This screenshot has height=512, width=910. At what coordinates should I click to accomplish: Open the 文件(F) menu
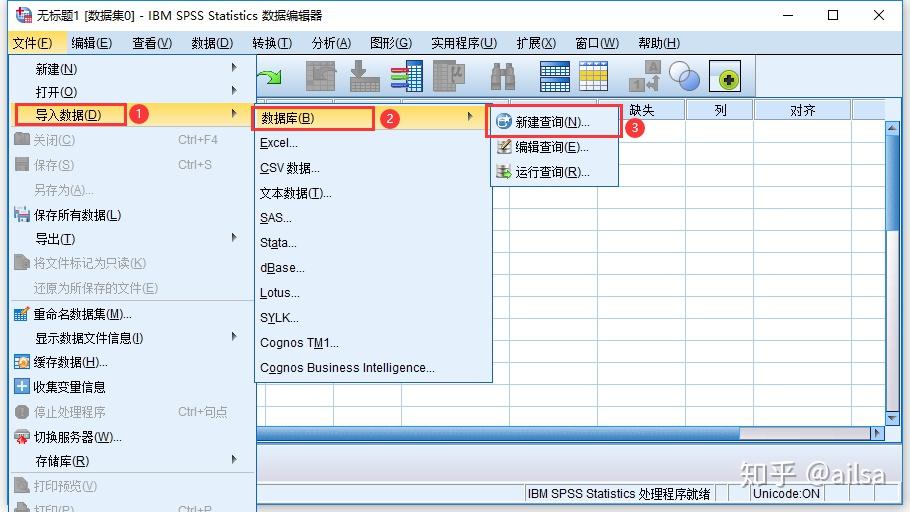point(32,43)
